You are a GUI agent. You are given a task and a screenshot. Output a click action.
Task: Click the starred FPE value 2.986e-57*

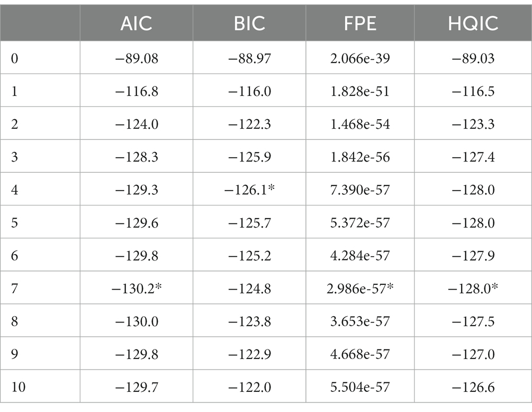(360, 289)
